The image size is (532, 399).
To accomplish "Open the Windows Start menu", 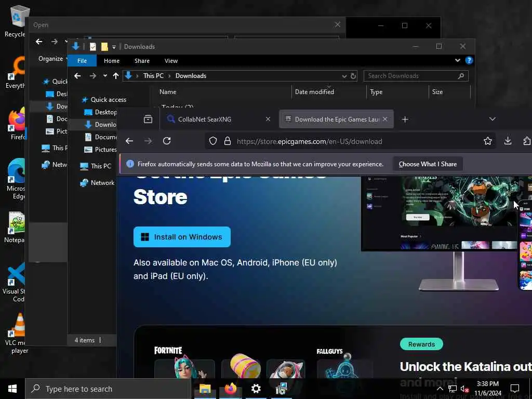I will coord(12,389).
